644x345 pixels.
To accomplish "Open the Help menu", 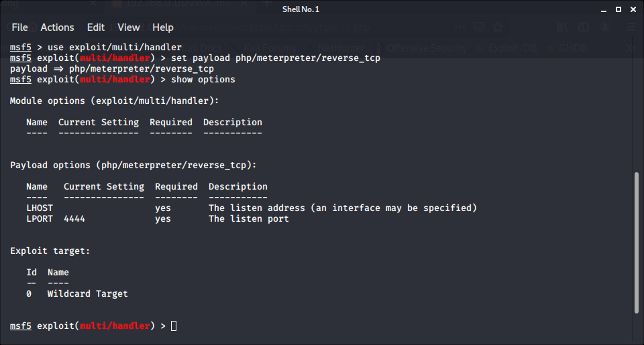I will click(162, 27).
